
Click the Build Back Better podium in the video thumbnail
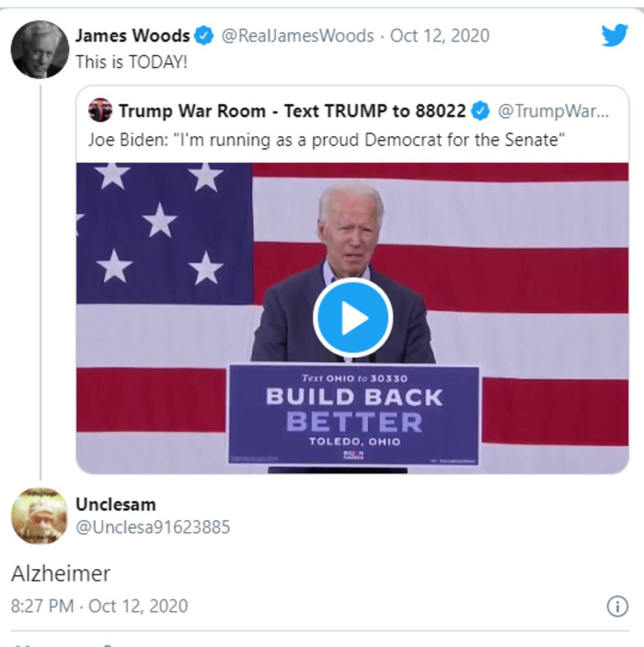point(354,415)
